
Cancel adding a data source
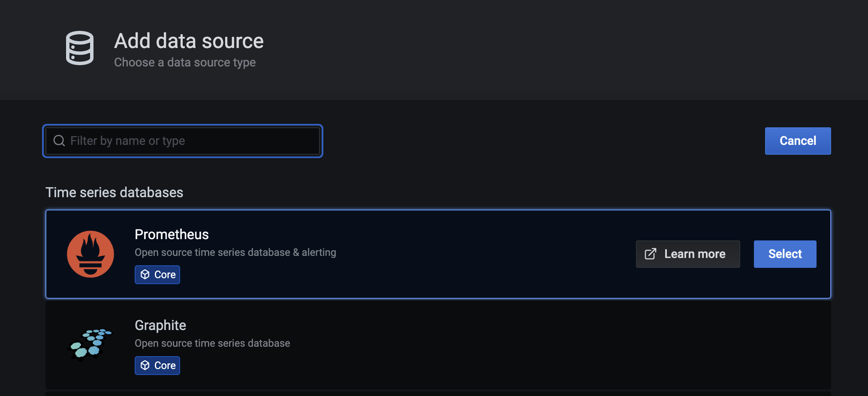click(x=798, y=141)
